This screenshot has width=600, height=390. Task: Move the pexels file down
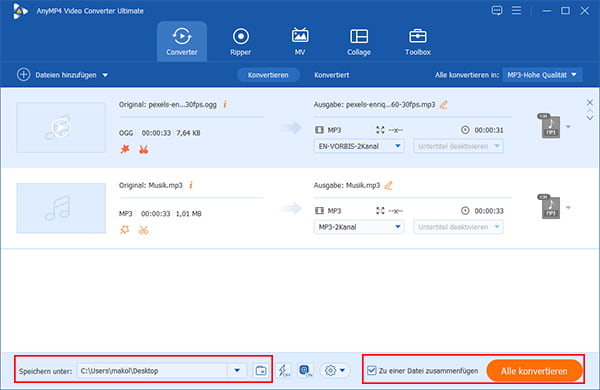590,118
